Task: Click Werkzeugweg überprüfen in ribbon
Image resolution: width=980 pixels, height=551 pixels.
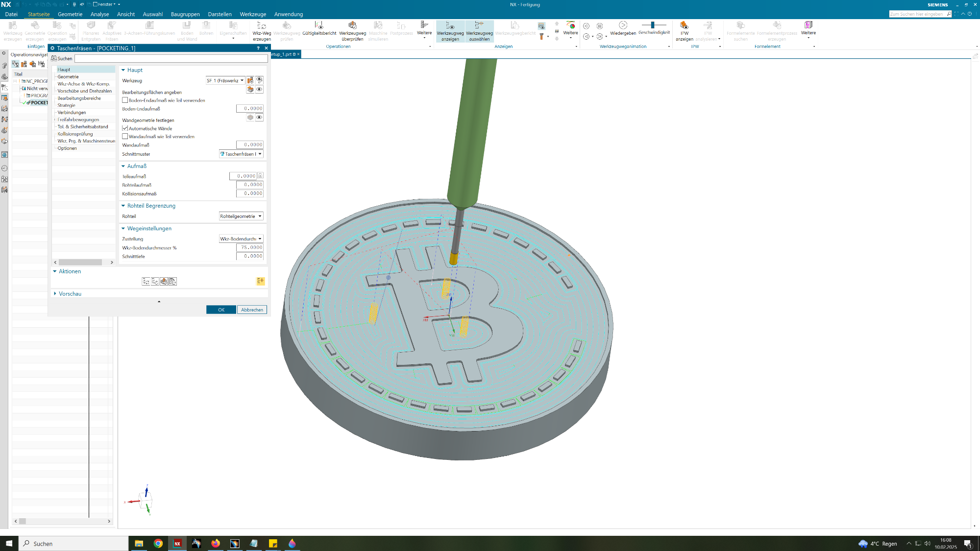Action: click(x=352, y=31)
